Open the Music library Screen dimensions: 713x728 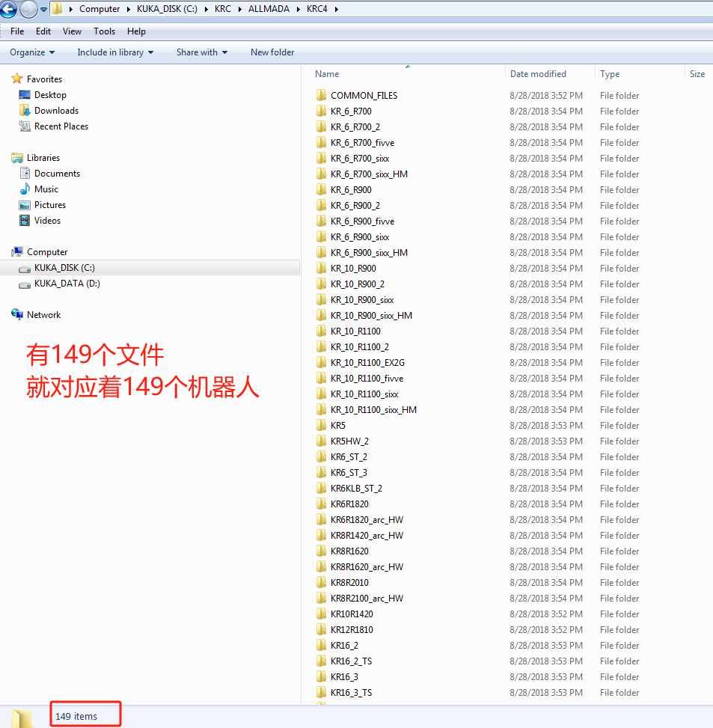(46, 189)
